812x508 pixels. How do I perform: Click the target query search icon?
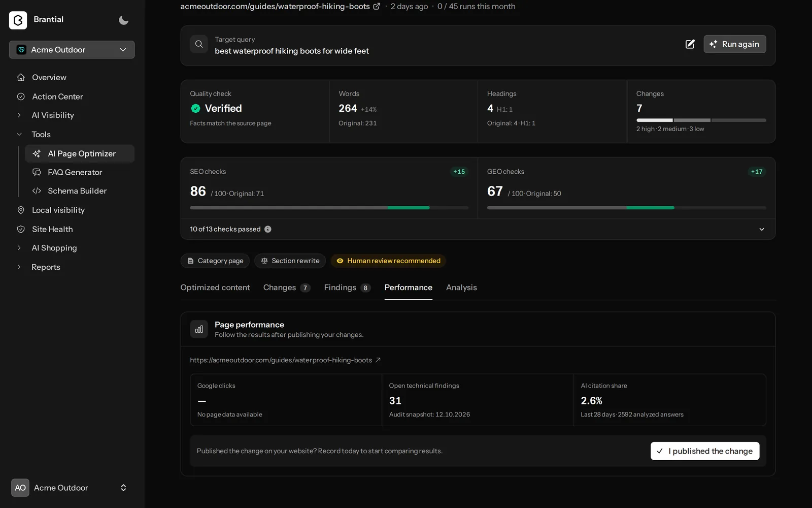coord(199,44)
